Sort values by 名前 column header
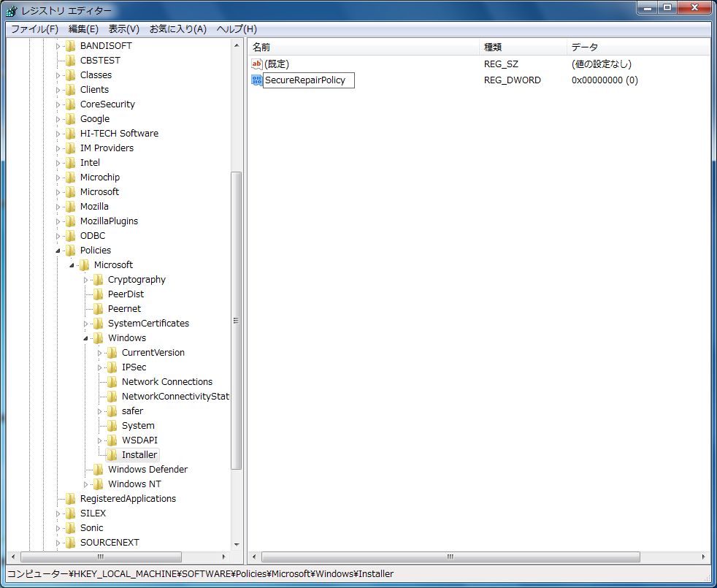The height and width of the screenshot is (588, 717). pyautogui.click(x=364, y=47)
